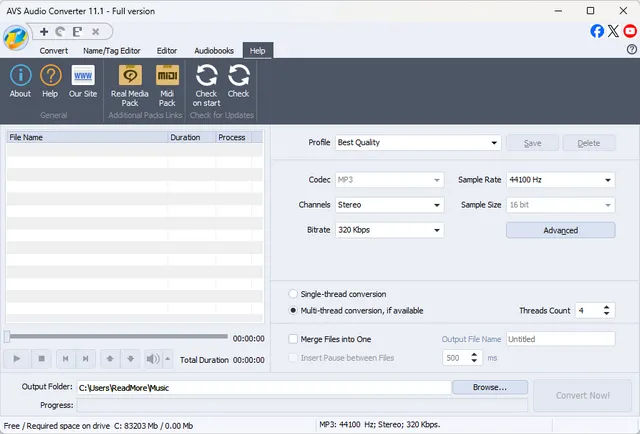Click the Browse... button

(489, 387)
